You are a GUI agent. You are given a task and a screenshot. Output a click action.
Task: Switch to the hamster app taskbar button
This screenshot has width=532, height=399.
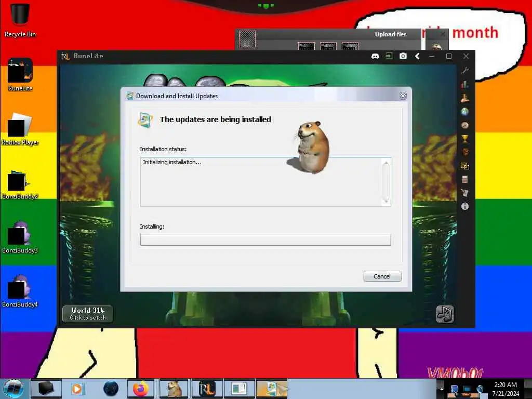click(x=174, y=389)
